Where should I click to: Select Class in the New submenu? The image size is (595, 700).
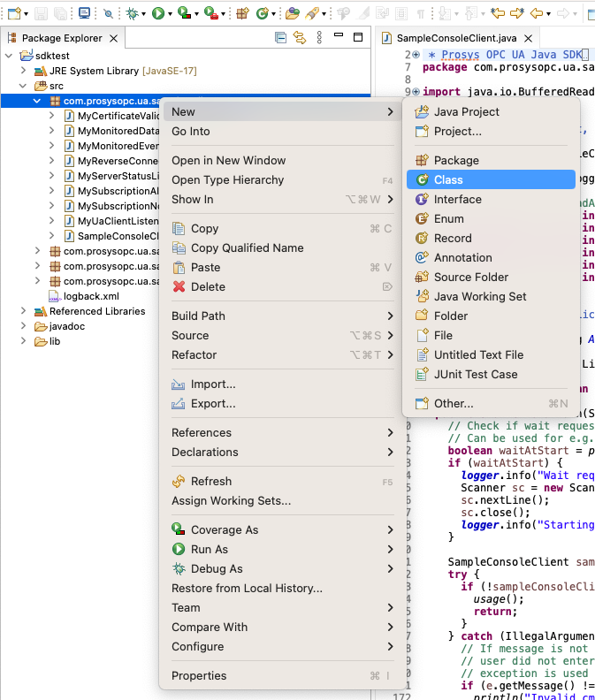[448, 179]
